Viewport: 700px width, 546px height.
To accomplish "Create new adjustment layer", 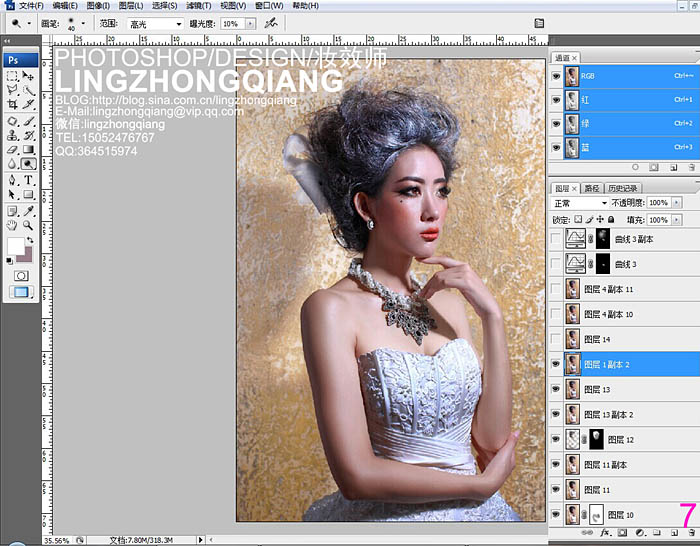I will [x=640, y=532].
